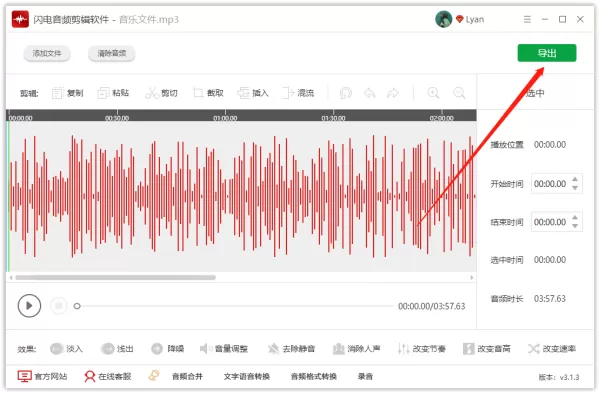Open the Record (录音) tool
This screenshot has width=600, height=394.
pos(365,376)
